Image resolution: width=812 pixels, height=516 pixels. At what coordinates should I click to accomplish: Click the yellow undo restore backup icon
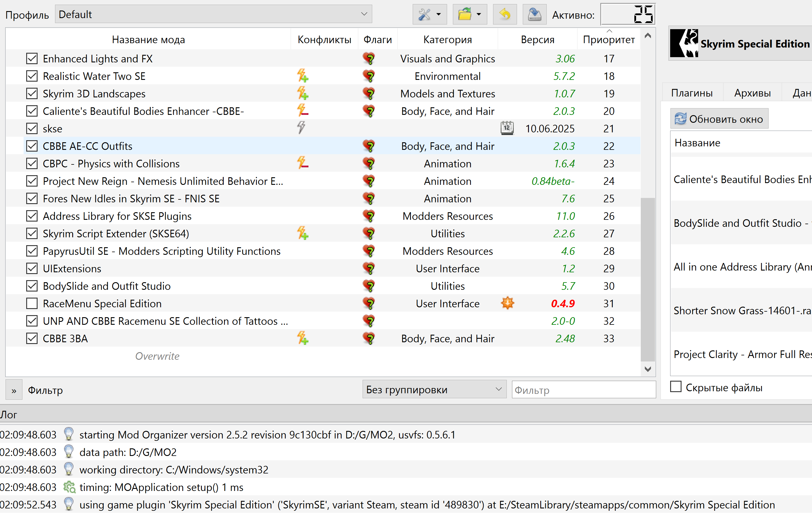(505, 15)
